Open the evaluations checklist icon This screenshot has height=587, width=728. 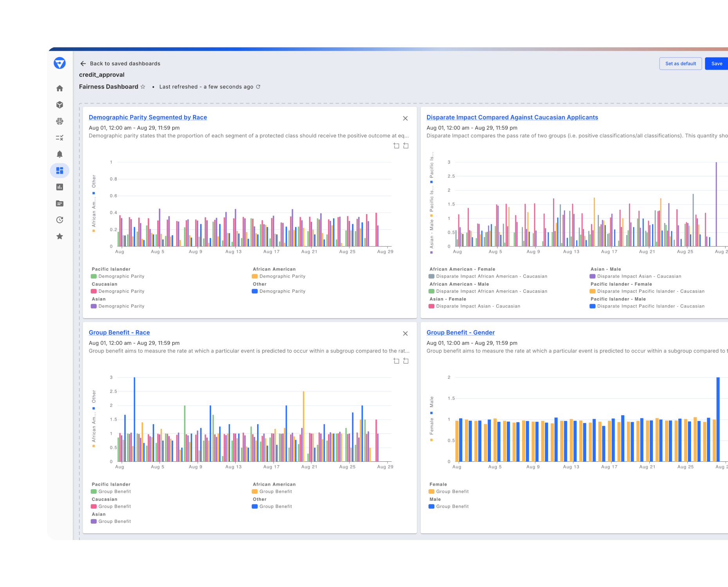pos(59,138)
